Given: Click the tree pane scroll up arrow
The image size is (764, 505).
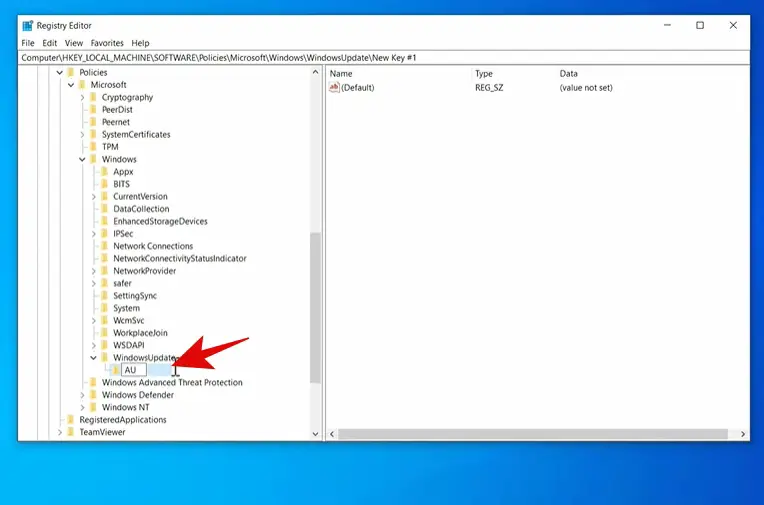Looking at the screenshot, I should tap(315, 72).
